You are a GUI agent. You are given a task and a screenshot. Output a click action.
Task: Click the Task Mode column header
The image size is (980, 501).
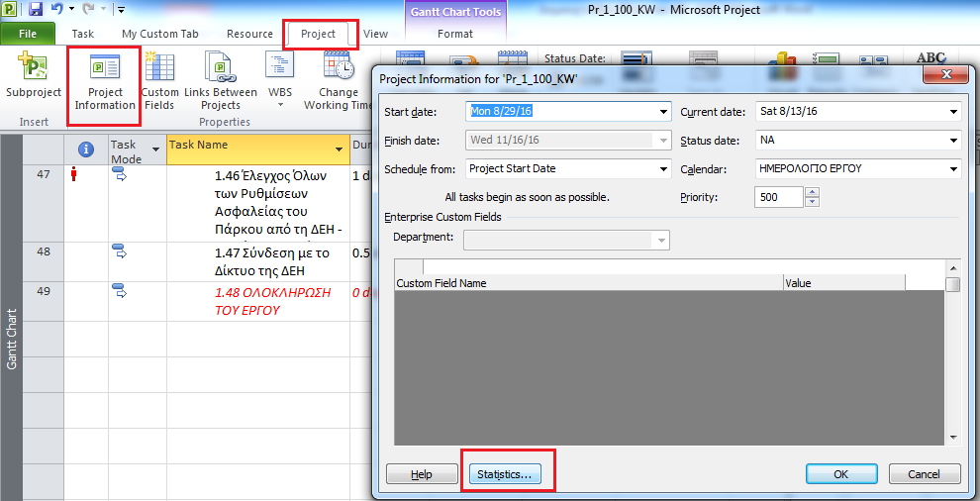pyautogui.click(x=137, y=150)
